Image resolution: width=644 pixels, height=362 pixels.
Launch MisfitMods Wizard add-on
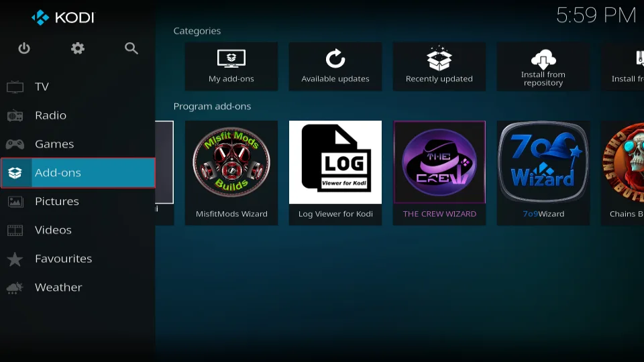click(x=231, y=173)
